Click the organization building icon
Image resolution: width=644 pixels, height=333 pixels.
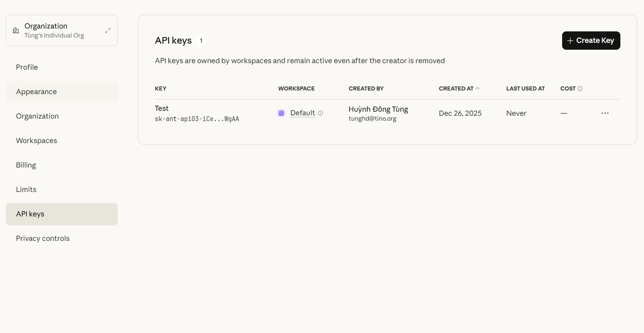pos(16,31)
